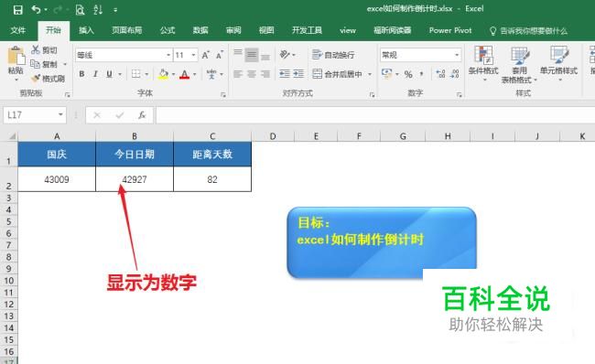Align text left
The image size is (595, 364).
(x=238, y=74)
